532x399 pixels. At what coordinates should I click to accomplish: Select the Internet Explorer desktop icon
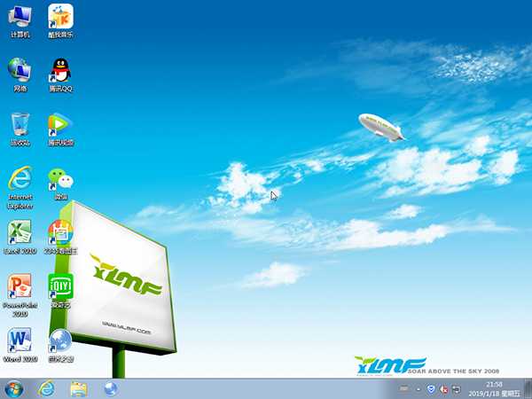pyautogui.click(x=20, y=188)
